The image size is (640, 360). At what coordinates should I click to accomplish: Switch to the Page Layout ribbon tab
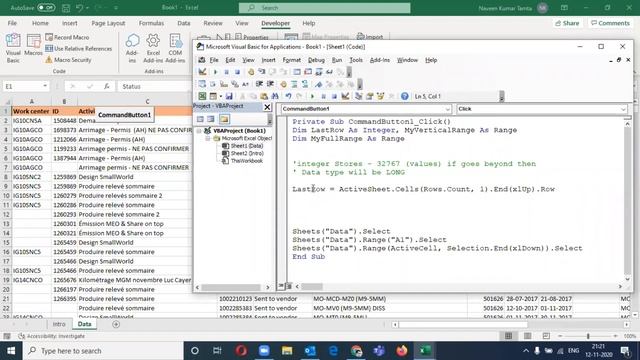(108, 23)
